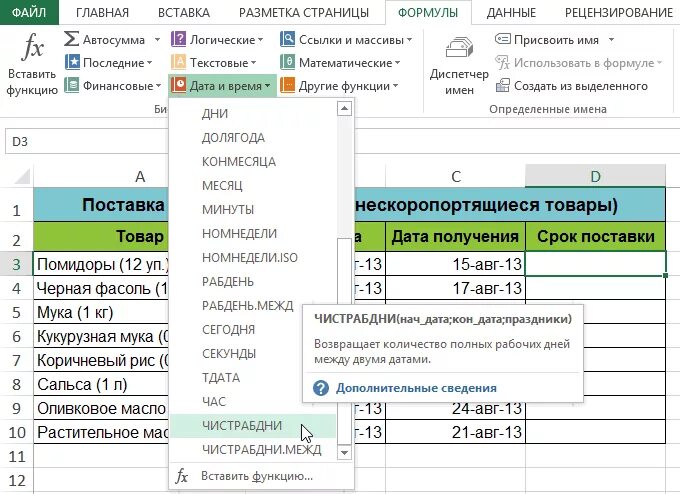Switch to the ВСТАВКА tab
The width and height of the screenshot is (680, 494).
[x=184, y=13]
